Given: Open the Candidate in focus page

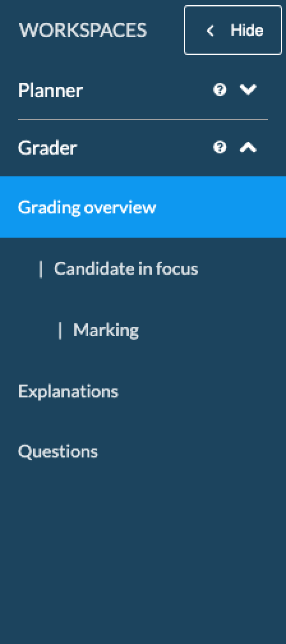Looking at the screenshot, I should [126, 268].
